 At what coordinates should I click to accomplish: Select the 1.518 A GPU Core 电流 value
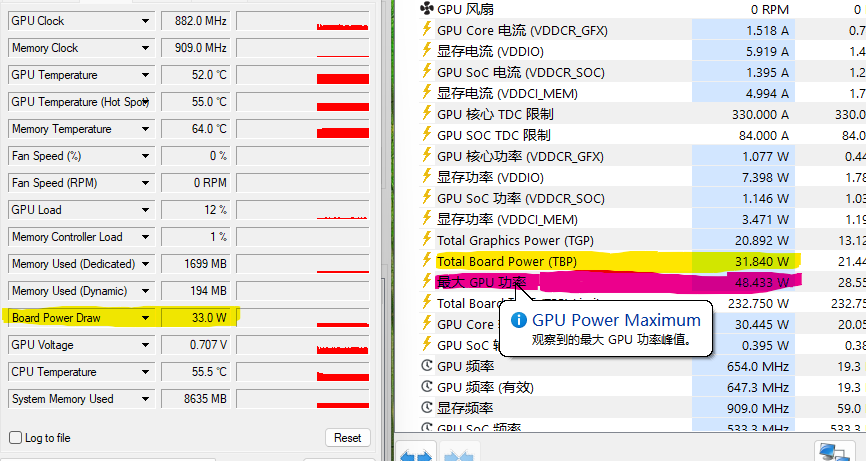(767, 30)
